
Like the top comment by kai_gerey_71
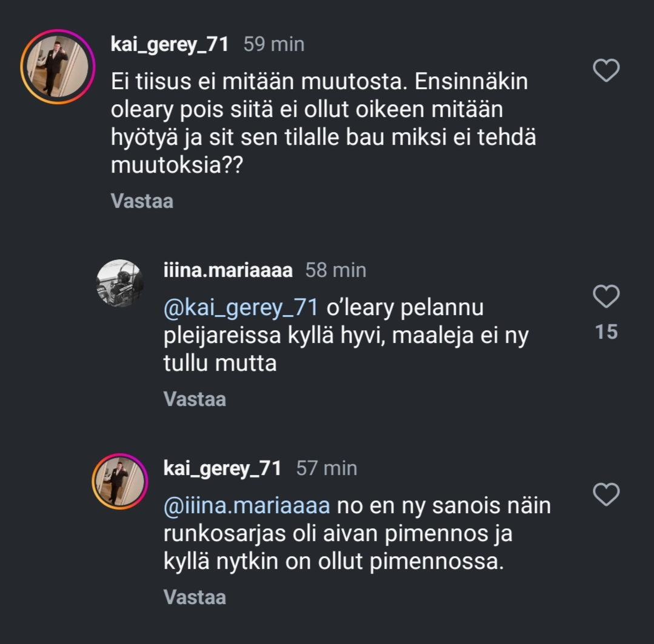coord(606,71)
